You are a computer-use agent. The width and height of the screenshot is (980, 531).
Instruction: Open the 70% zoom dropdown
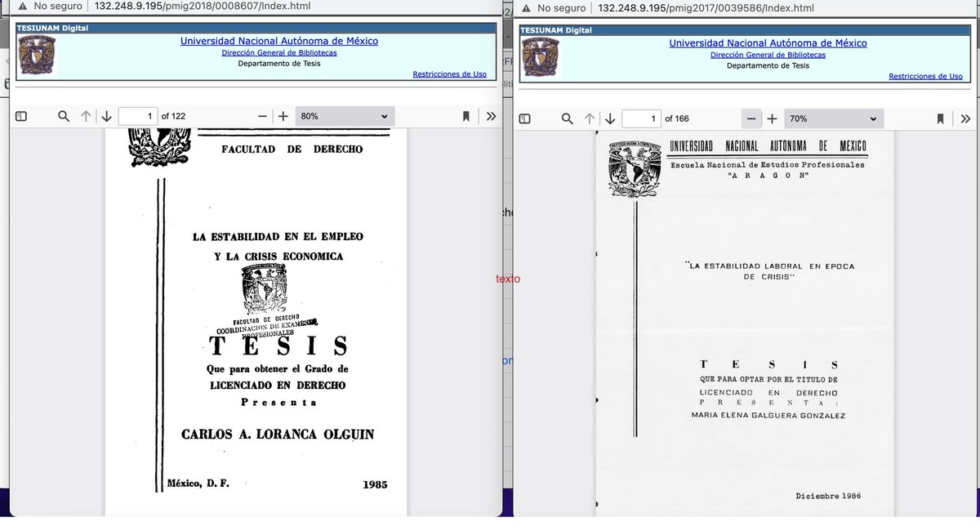pyautogui.click(x=834, y=118)
